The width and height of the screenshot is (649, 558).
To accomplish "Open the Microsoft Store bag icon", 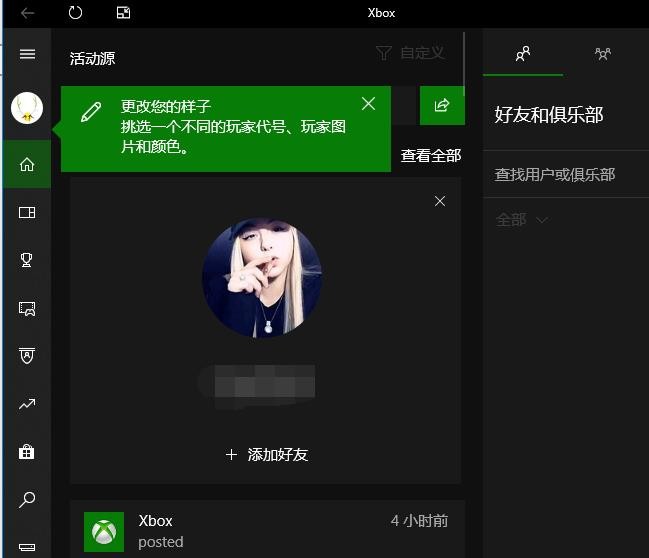I will [x=27, y=452].
